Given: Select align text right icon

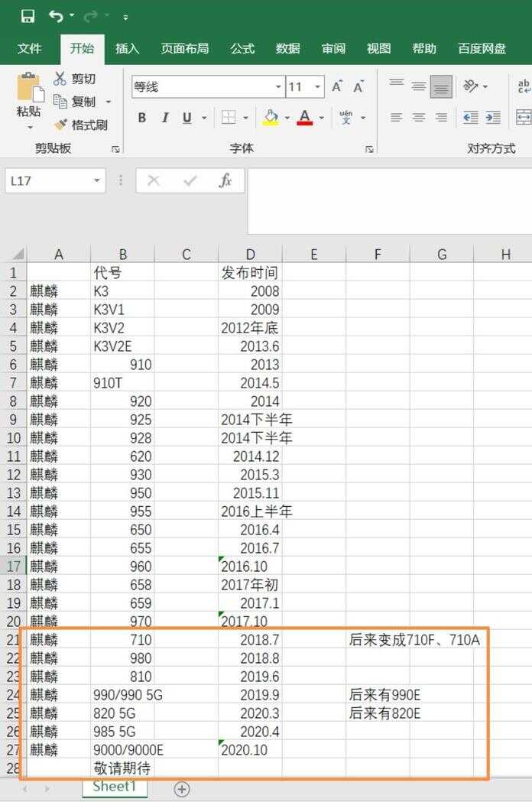Looking at the screenshot, I should tap(442, 118).
